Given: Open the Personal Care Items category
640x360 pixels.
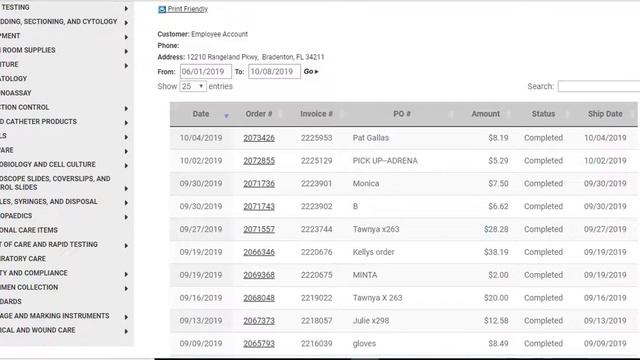Looking at the screenshot, I should coord(29,230).
